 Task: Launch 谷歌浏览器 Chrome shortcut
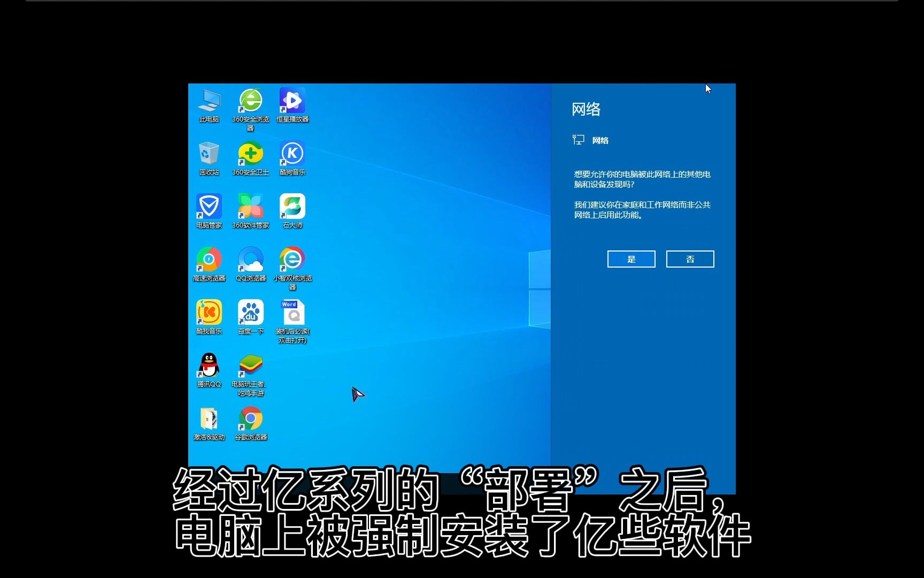[x=251, y=424]
